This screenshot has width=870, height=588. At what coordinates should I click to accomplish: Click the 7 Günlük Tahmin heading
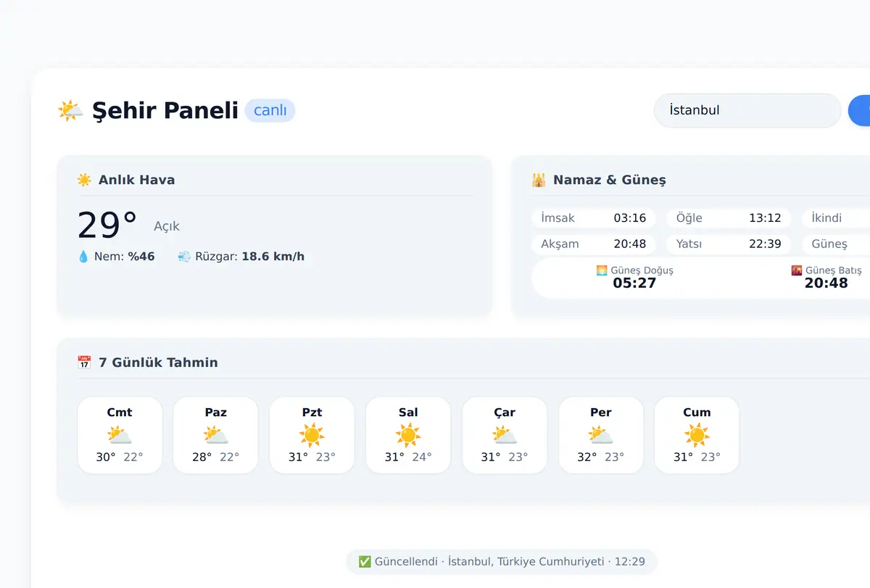coord(159,363)
